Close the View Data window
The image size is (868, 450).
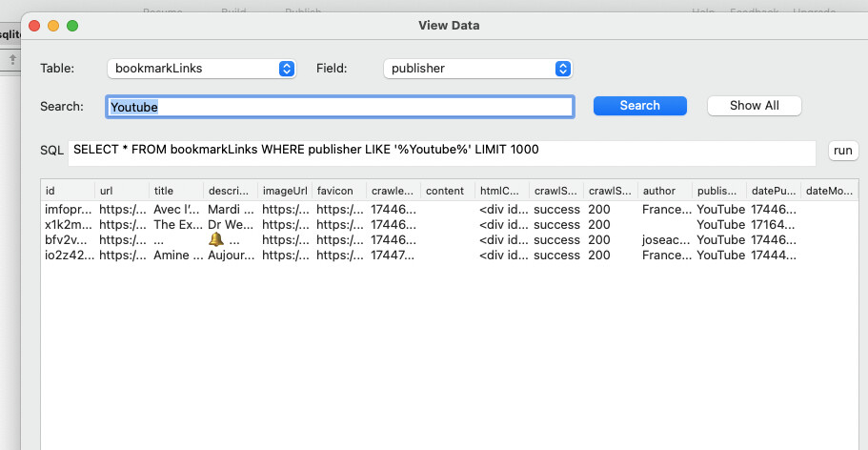pos(35,26)
